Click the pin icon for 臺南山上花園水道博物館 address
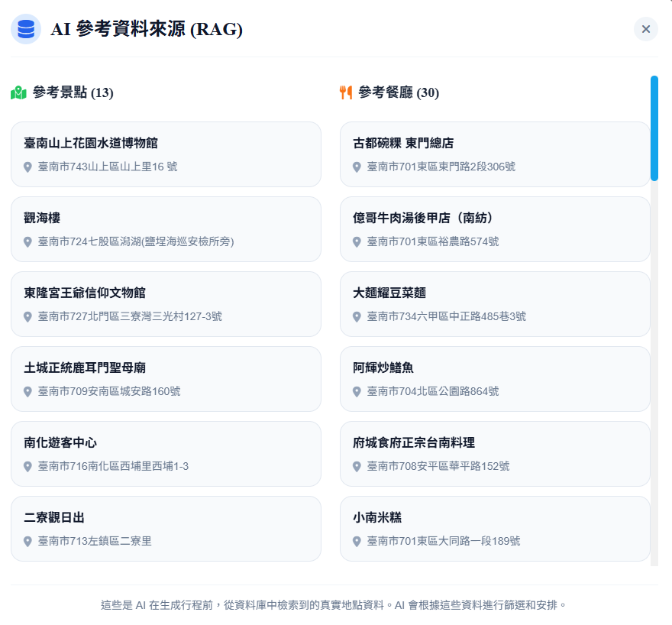This screenshot has height=625, width=672. pyautogui.click(x=27, y=167)
